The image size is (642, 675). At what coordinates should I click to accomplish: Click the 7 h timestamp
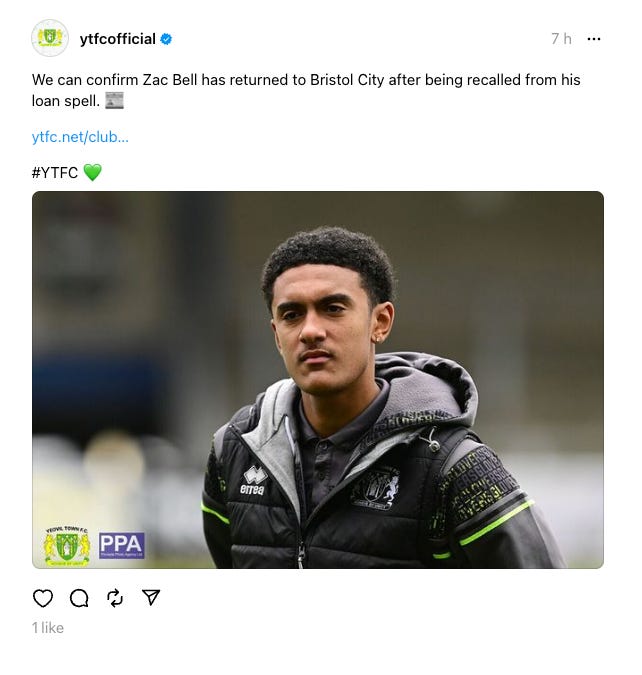561,39
